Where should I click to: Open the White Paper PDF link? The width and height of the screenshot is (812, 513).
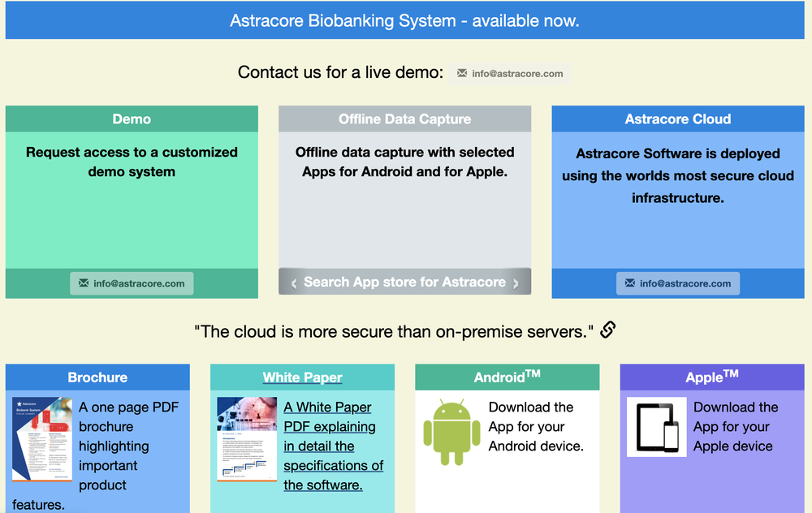333,446
